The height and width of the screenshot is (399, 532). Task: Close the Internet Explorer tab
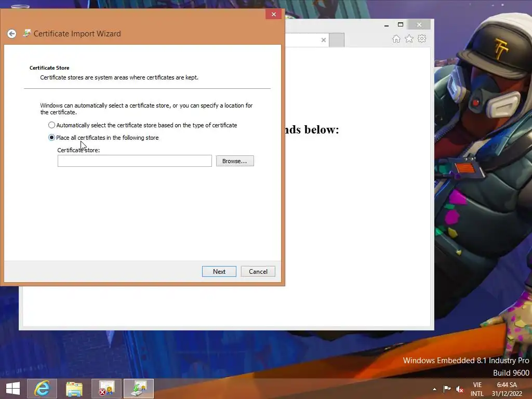(x=323, y=40)
